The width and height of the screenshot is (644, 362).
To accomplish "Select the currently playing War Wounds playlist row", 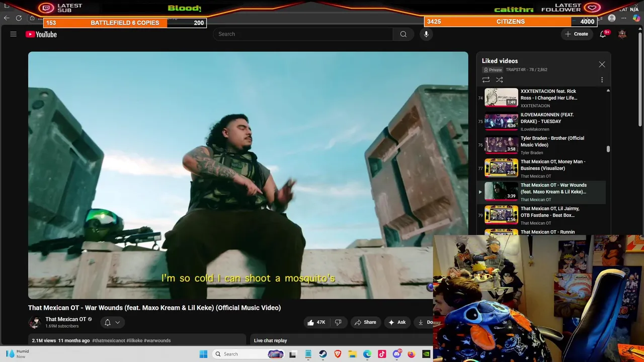I will (x=541, y=192).
